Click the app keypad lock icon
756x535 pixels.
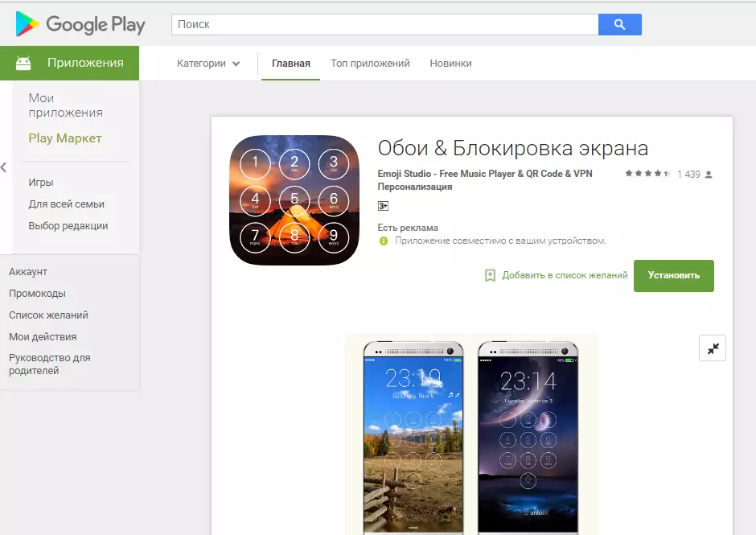click(294, 200)
